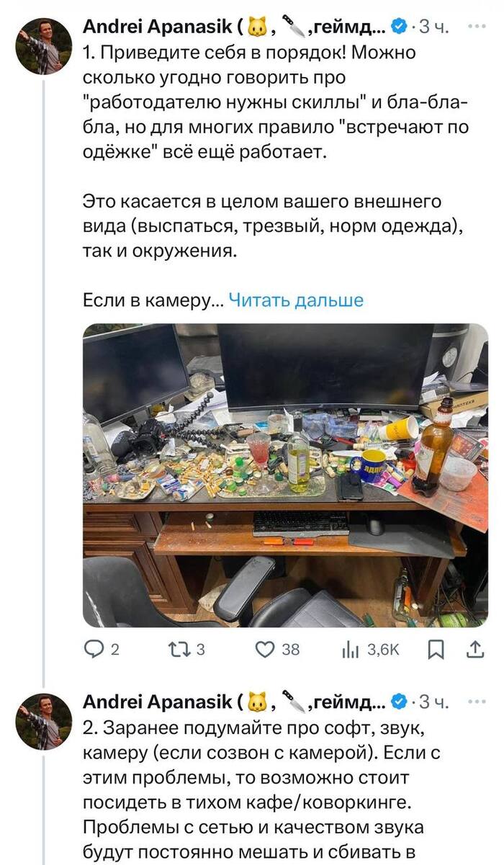Viewport: 504px width, 865px height.
Task: Expand tweet via 'Читать дальше' link
Action: pos(296,300)
